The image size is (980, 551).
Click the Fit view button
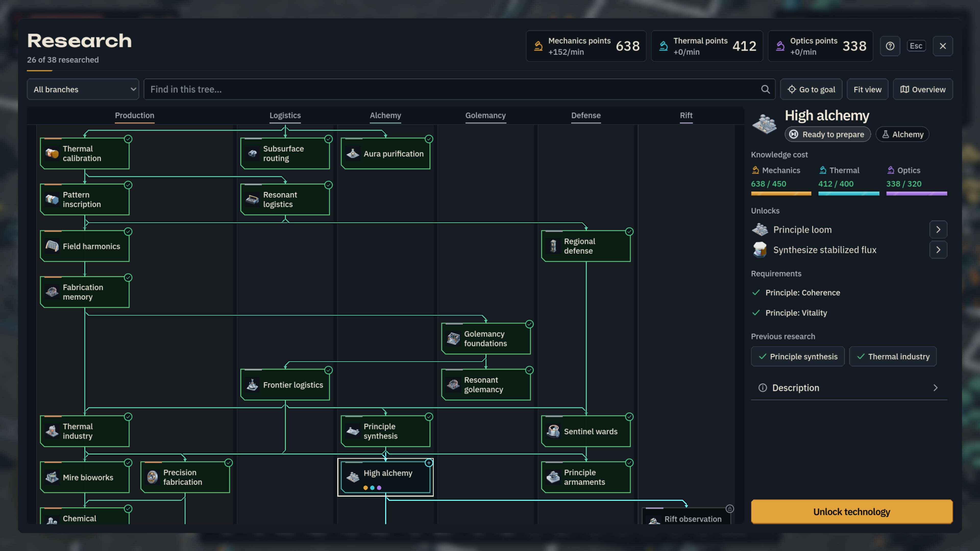pos(867,89)
